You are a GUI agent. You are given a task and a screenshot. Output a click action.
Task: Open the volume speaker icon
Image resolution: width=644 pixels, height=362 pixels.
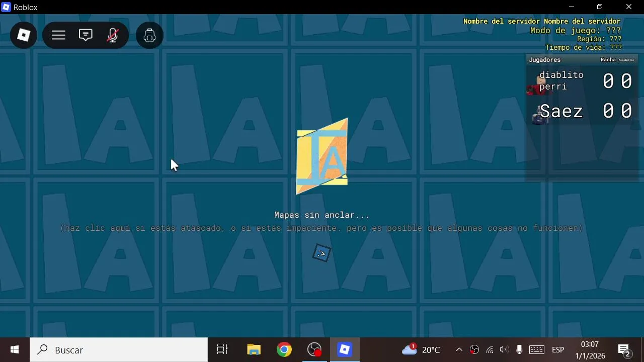tap(504, 349)
